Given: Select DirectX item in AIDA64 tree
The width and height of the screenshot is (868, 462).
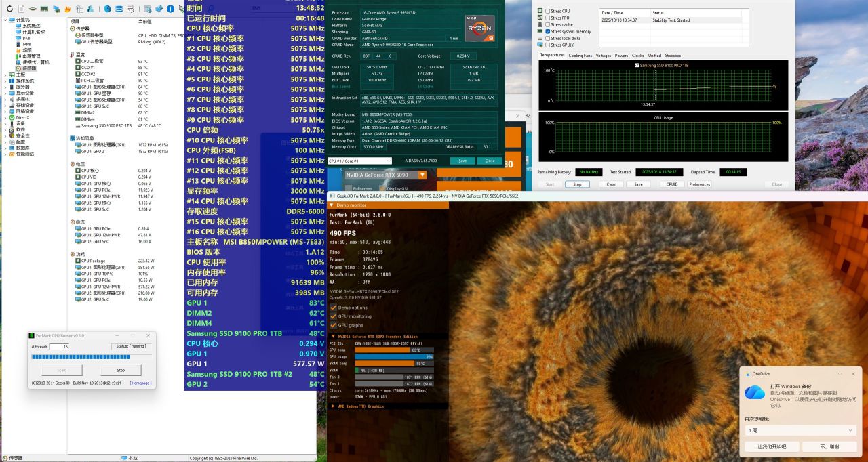Looking at the screenshot, I should [x=18, y=117].
